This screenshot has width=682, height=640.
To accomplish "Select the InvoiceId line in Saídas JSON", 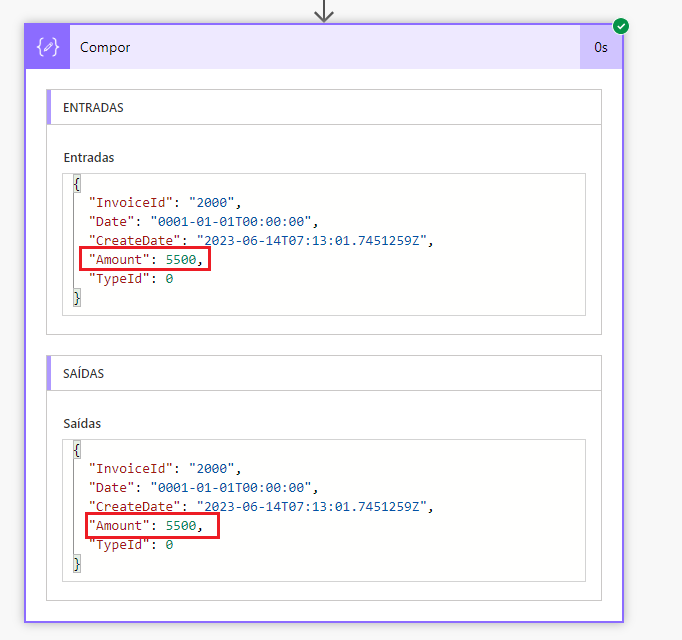I will 165,469.
